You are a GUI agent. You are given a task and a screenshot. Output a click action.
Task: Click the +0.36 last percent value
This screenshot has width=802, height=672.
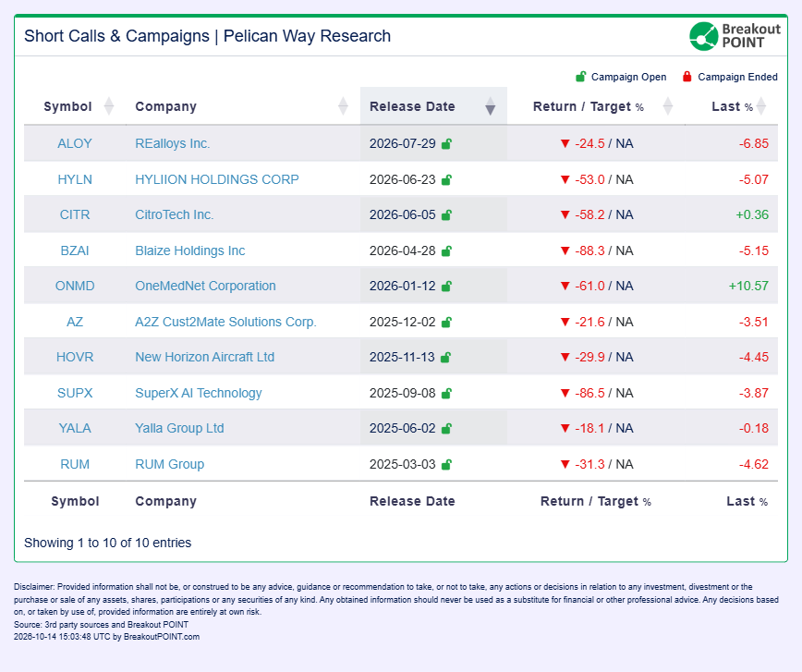(x=752, y=215)
